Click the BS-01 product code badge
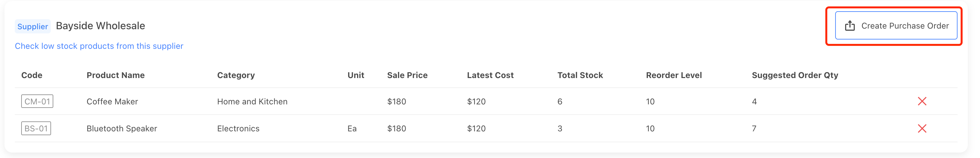Viewport: 980px width, 158px height. (36, 129)
